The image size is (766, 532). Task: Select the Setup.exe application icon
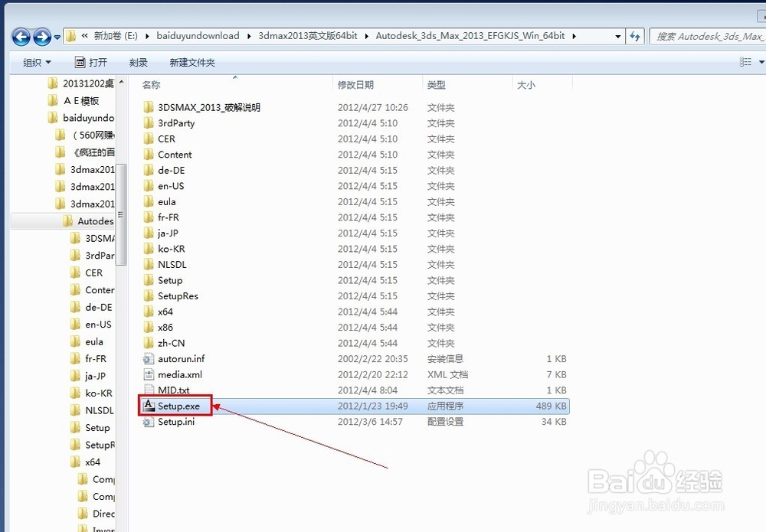point(149,406)
